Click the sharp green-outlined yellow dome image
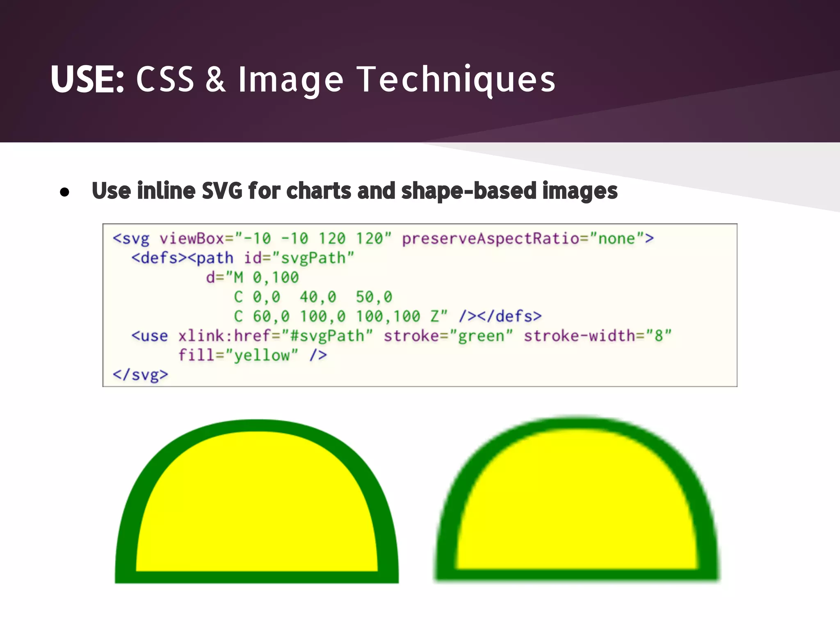The width and height of the screenshot is (840, 630). coord(257,501)
